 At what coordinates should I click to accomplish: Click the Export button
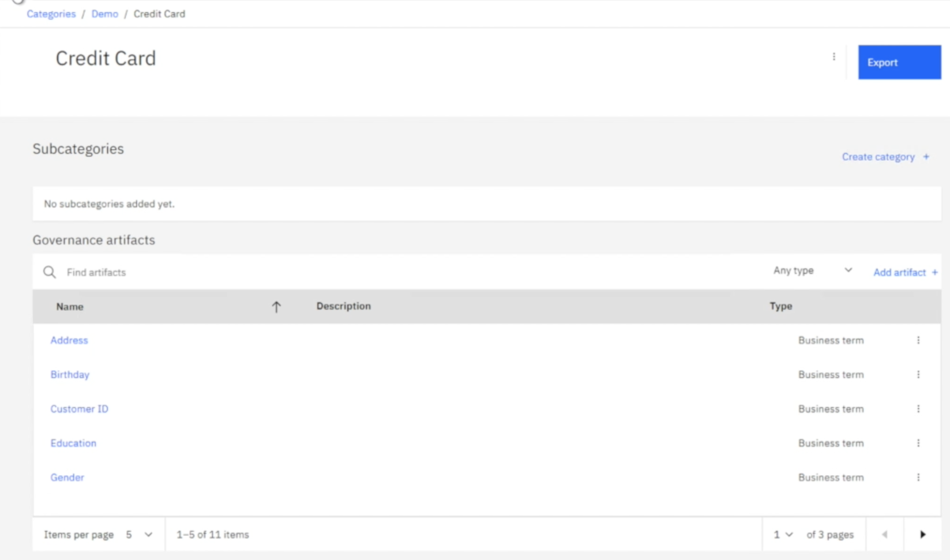pos(899,62)
